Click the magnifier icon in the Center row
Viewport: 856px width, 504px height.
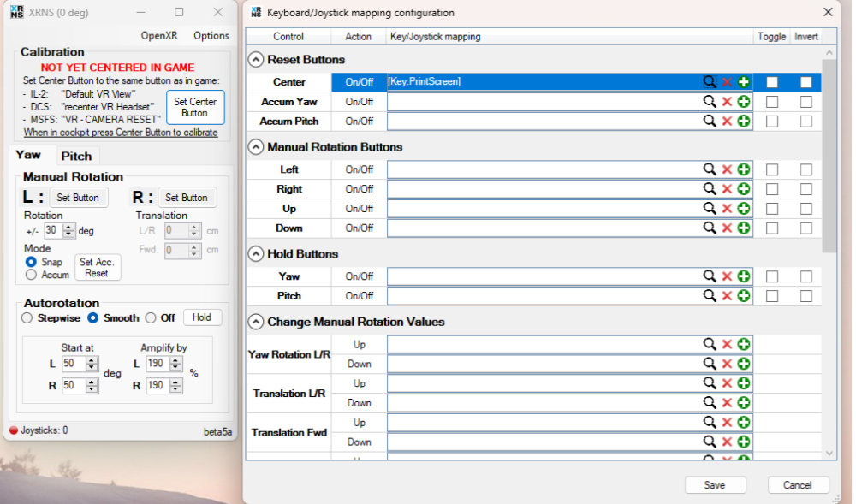(710, 82)
